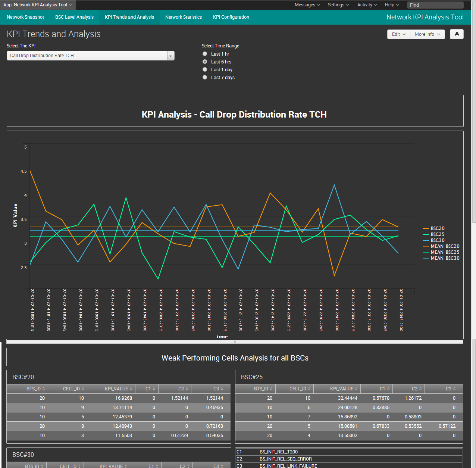Open the Messages dropdown menu
Screen dimensions: 476x468
307,5
